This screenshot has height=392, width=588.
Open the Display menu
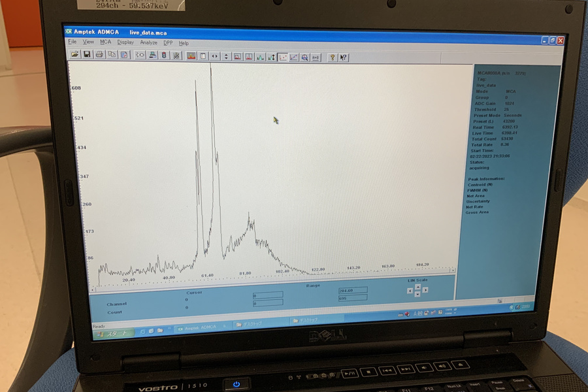(x=125, y=42)
